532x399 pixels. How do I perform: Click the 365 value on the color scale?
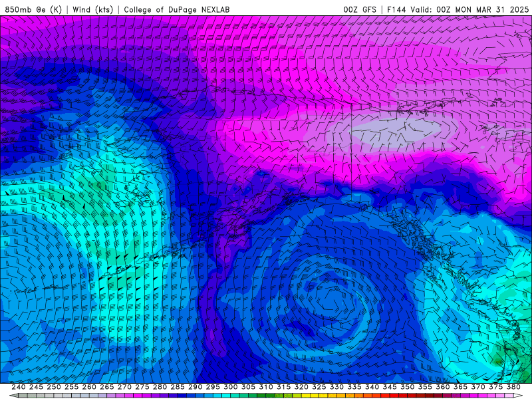460,387
